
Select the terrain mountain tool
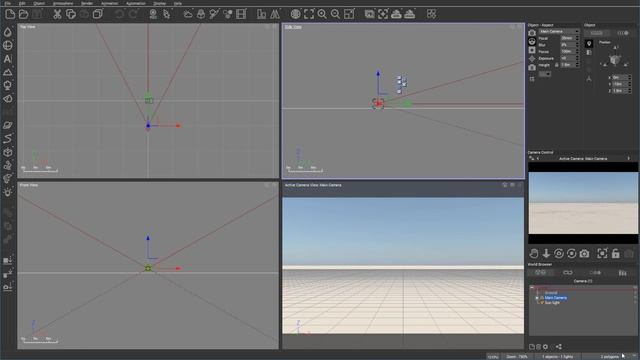coord(8,72)
